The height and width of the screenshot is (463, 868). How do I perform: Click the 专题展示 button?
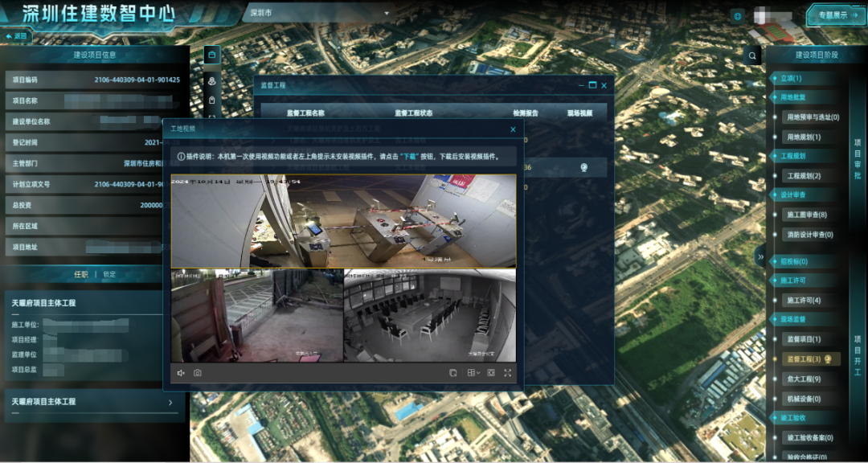(836, 14)
